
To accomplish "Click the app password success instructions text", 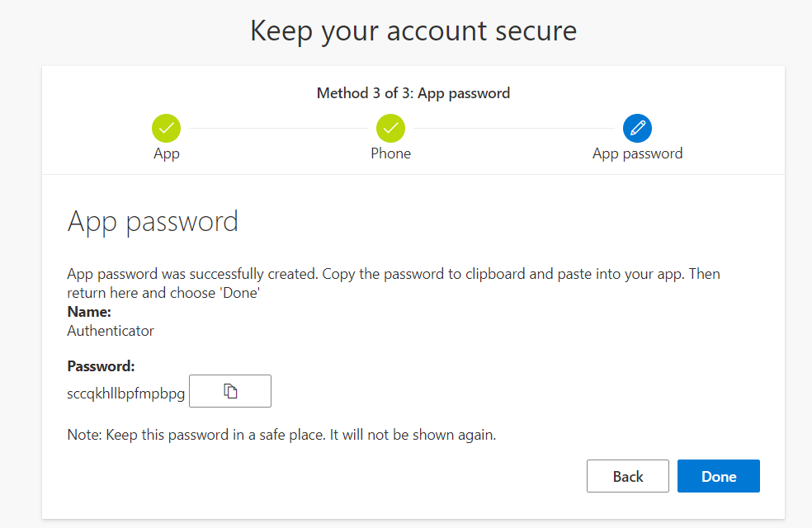I will [393, 282].
